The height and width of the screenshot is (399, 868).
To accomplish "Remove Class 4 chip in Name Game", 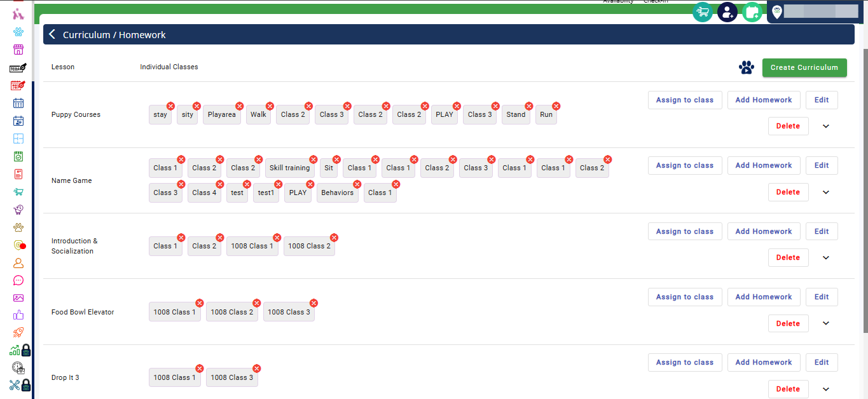I will 220,184.
